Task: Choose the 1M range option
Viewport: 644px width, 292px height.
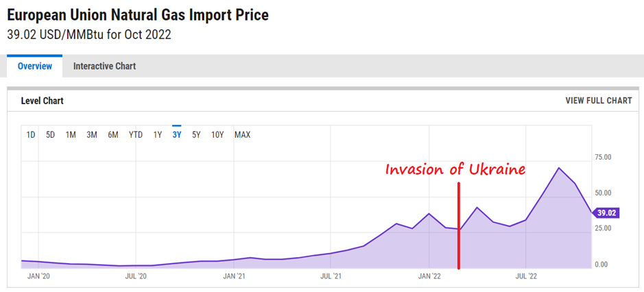Action: click(x=71, y=135)
